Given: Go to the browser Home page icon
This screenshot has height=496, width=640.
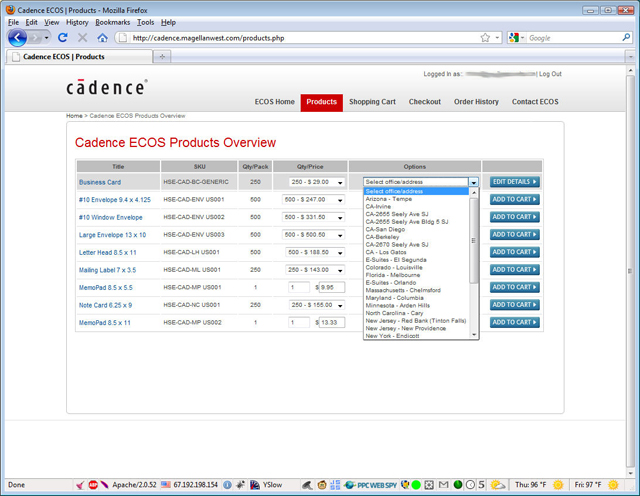Looking at the screenshot, I should coord(102,38).
